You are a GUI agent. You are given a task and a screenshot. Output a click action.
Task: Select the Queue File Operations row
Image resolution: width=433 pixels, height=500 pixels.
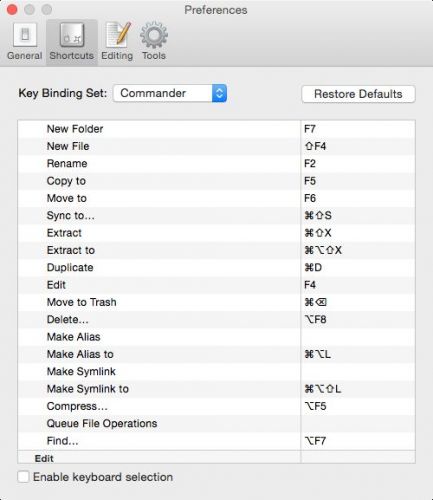[216, 424]
